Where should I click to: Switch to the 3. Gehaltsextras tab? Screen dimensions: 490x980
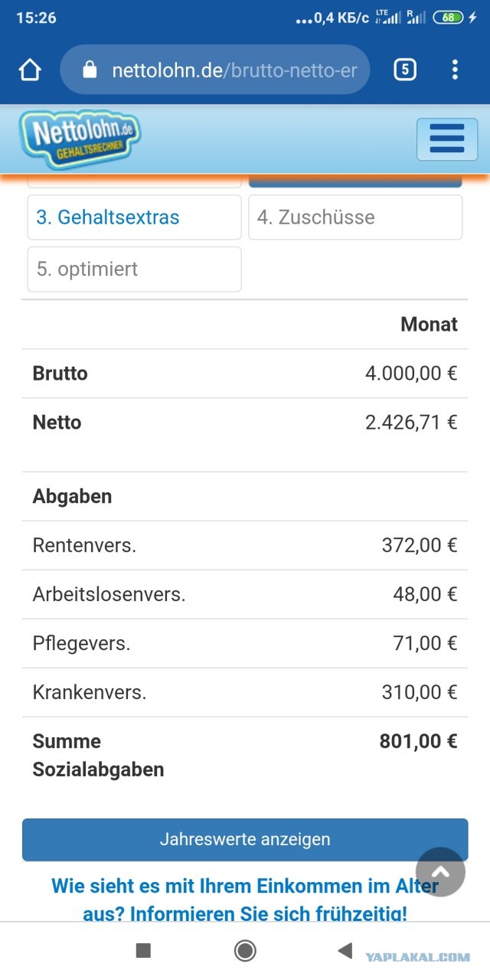(x=134, y=217)
